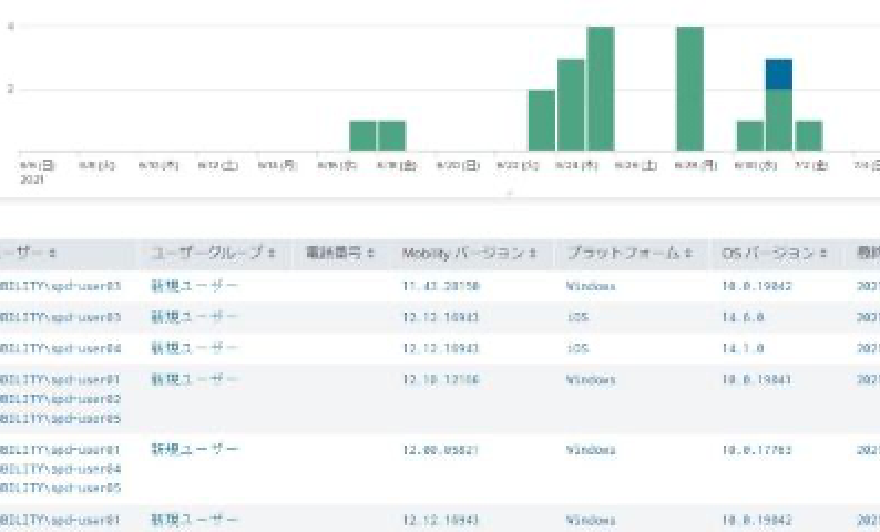Screen dimensions: 880x532
Task: Sort by プラットフォーム using its sort icon
Action: click(691, 254)
